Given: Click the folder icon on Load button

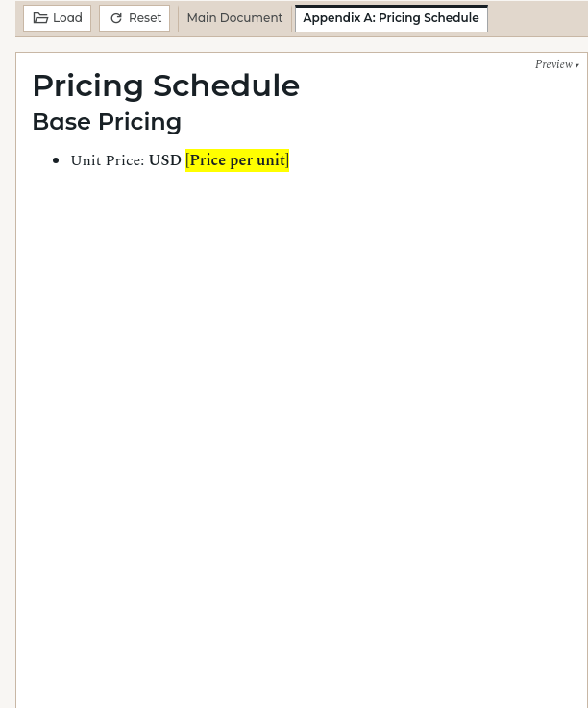Looking at the screenshot, I should click(40, 18).
